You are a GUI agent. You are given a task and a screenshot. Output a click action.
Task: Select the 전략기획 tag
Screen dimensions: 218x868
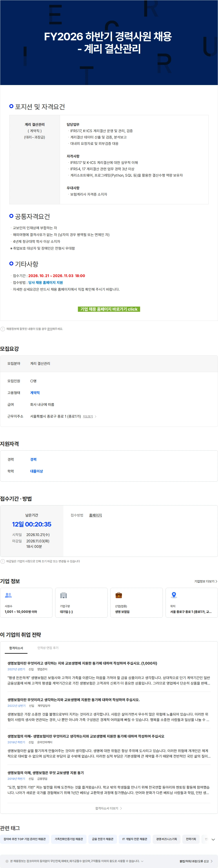(191, 839)
